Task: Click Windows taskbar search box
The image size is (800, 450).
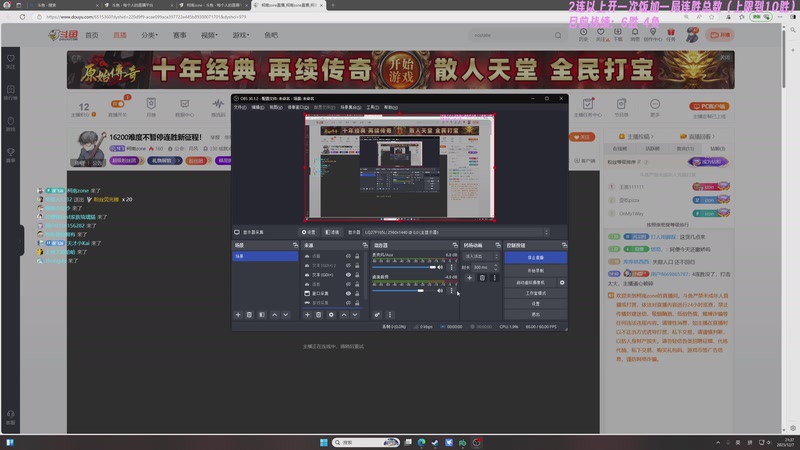Action: point(366,442)
